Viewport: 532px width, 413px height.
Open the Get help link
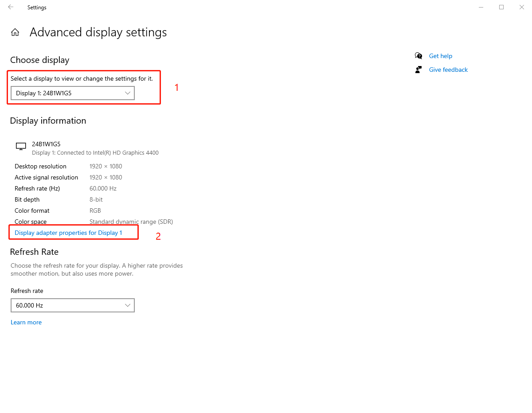pos(440,56)
